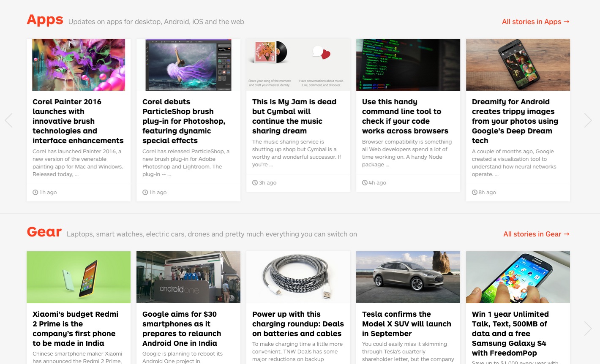Click Dreamify for Android phone image
The image size is (600, 364).
click(x=518, y=65)
